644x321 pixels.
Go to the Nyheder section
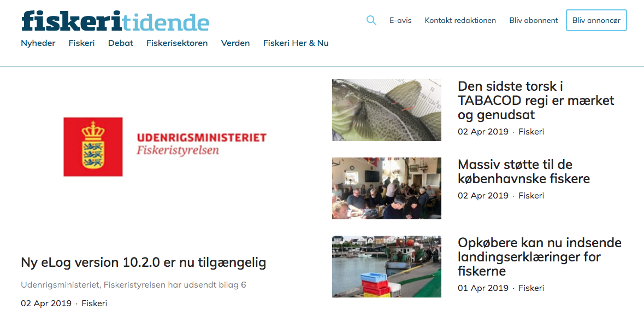38,43
